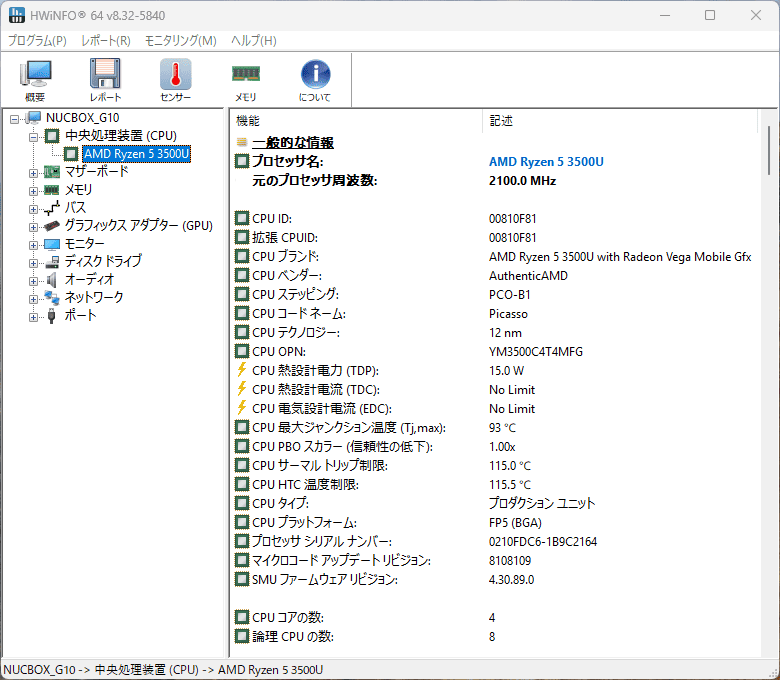
Task: Open the プログラム(P) menu
Action: pyautogui.click(x=37, y=41)
